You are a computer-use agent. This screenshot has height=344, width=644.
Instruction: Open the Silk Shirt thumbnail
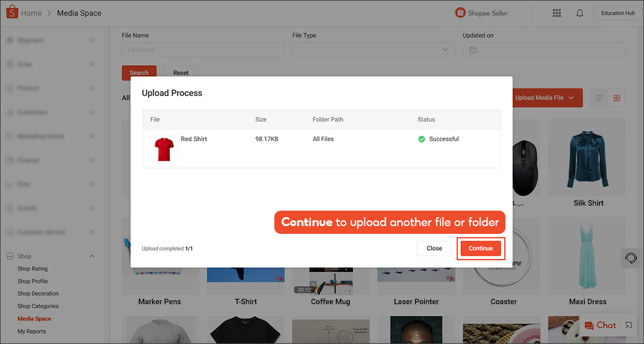coord(587,157)
